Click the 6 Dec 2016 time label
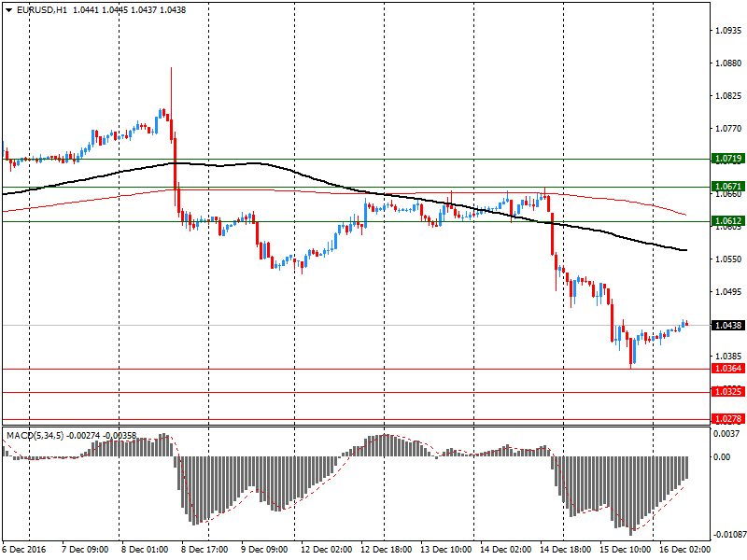Image resolution: width=747 pixels, height=560 pixels. [x=24, y=550]
